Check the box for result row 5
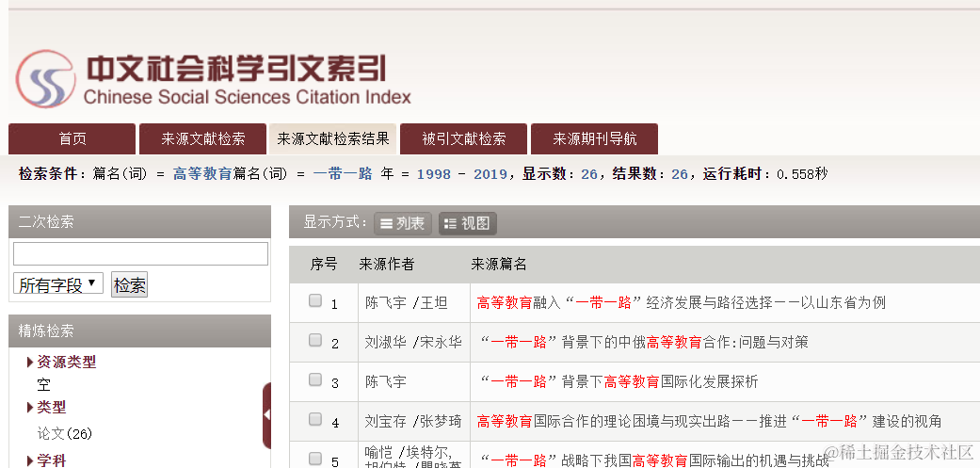The image size is (980, 468). coord(315,459)
